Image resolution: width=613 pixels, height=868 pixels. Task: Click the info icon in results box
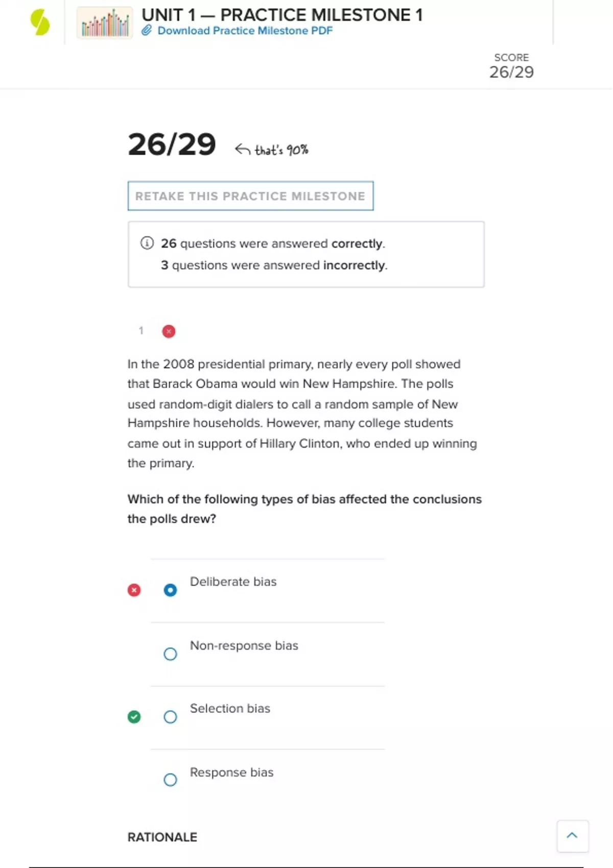[x=147, y=243]
